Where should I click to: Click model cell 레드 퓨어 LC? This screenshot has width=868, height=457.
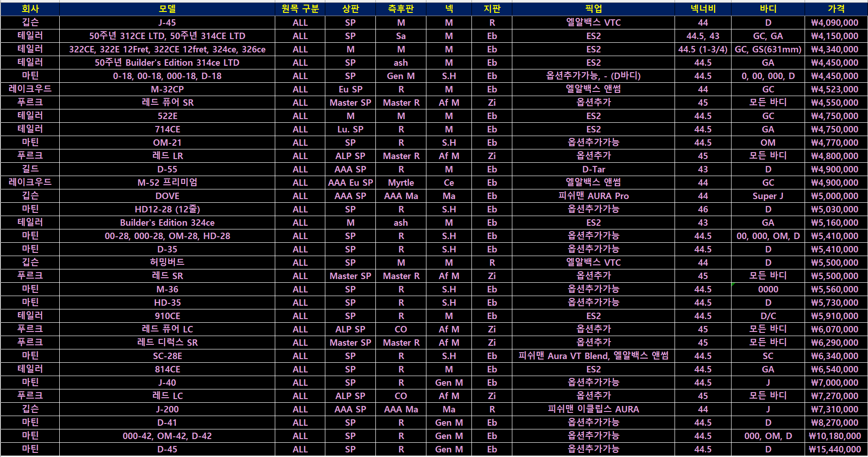click(x=167, y=329)
